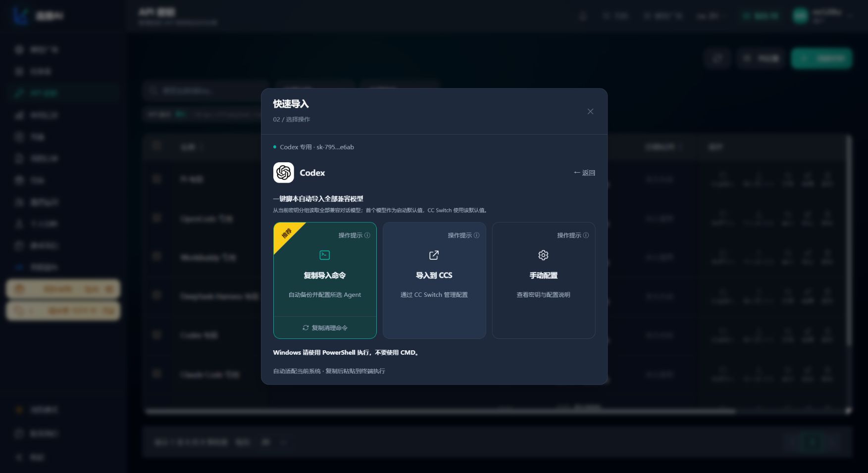
Task: Click the dialog title "快速导入"
Action: (x=291, y=104)
